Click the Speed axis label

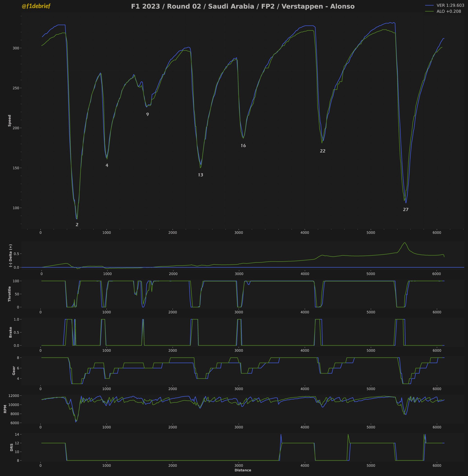pyautogui.click(x=10, y=121)
